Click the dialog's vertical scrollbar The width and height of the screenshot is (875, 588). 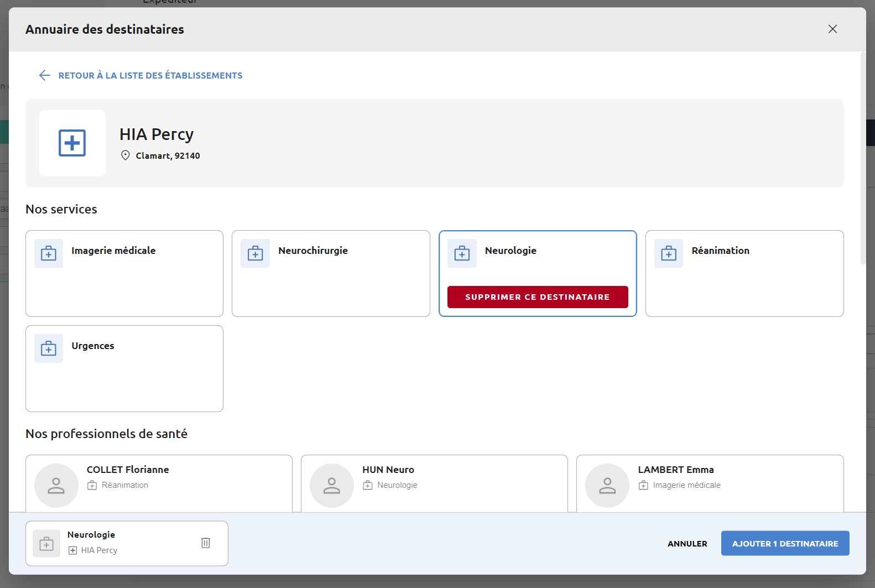(863, 159)
